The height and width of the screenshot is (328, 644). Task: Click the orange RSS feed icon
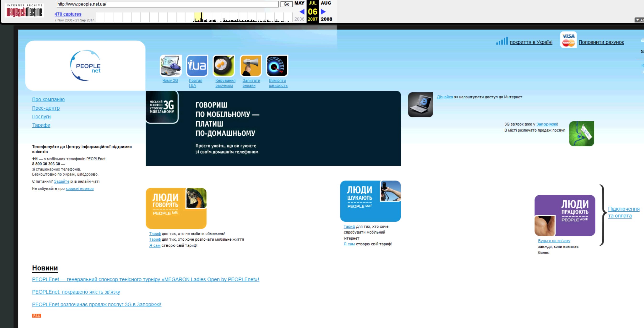pyautogui.click(x=37, y=316)
